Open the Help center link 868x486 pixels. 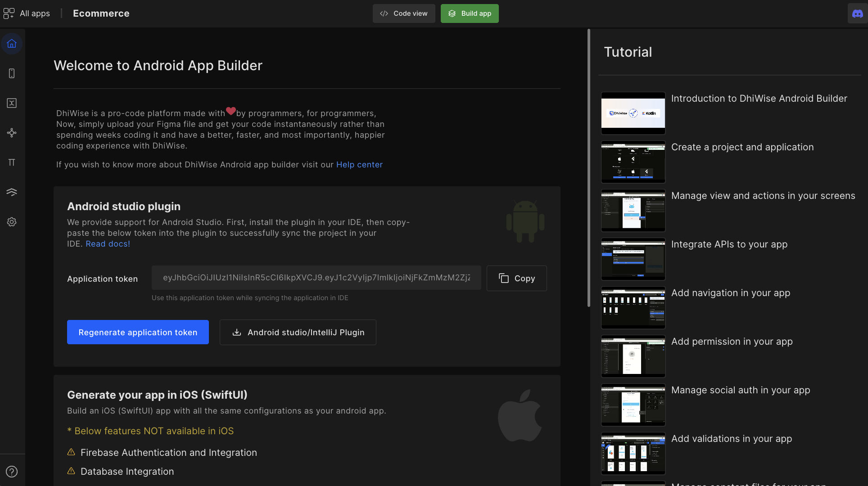pos(359,165)
